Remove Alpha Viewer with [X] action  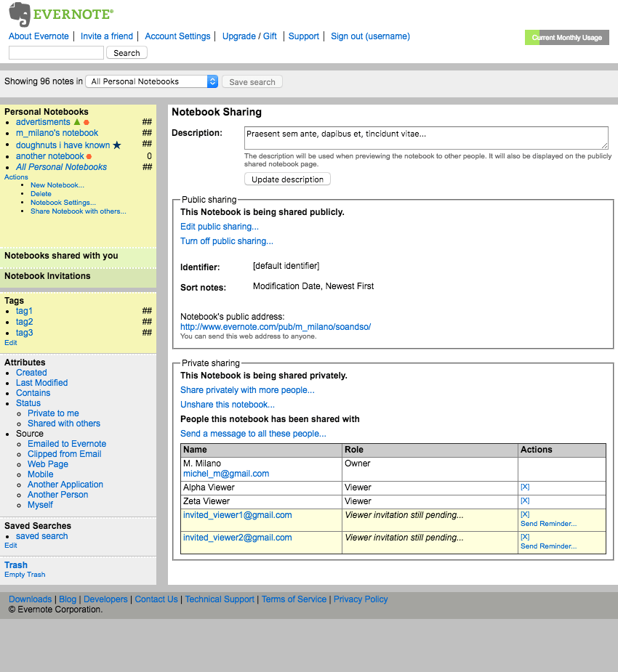click(525, 487)
